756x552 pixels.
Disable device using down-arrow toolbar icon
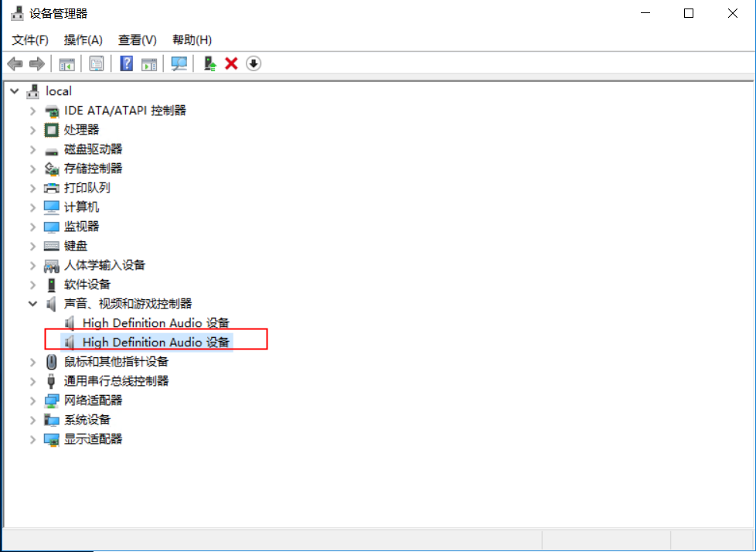254,63
